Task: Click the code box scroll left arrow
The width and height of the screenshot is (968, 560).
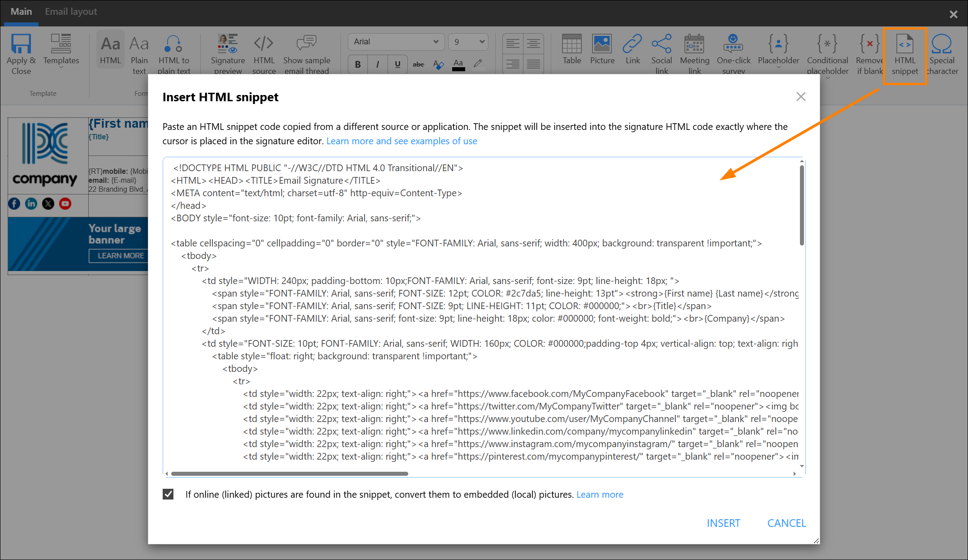Action: (x=167, y=474)
